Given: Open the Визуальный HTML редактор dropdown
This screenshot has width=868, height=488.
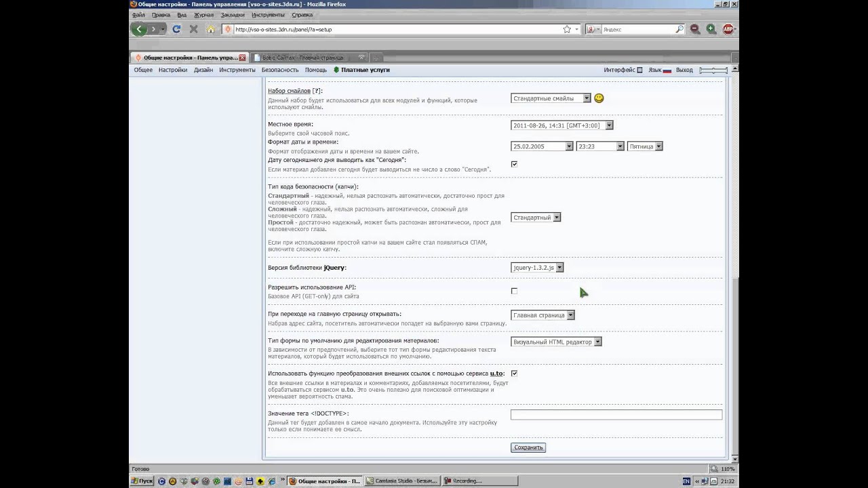Looking at the screenshot, I should click(x=556, y=342).
